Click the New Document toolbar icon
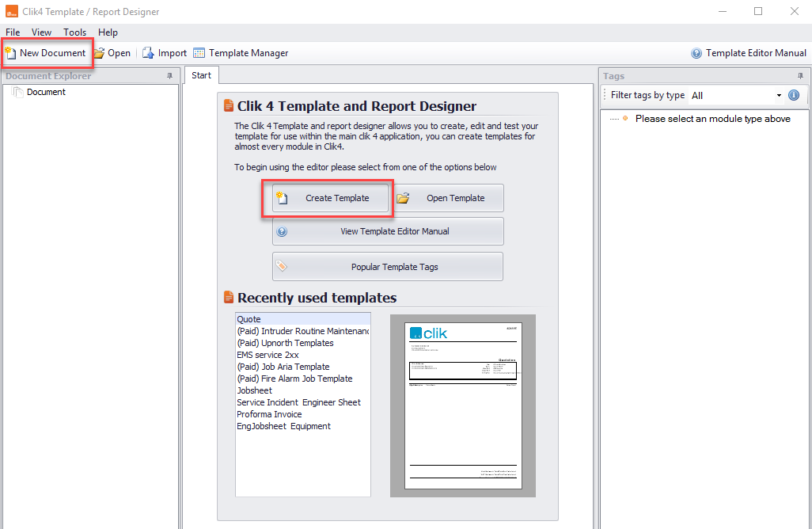 (10, 53)
